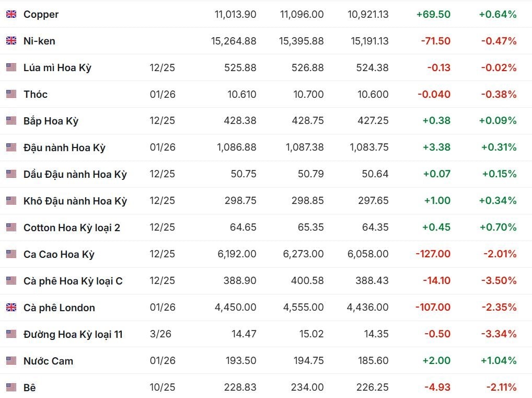
Task: Click the Thóc 01/26 contract month cell
Action: (162, 94)
